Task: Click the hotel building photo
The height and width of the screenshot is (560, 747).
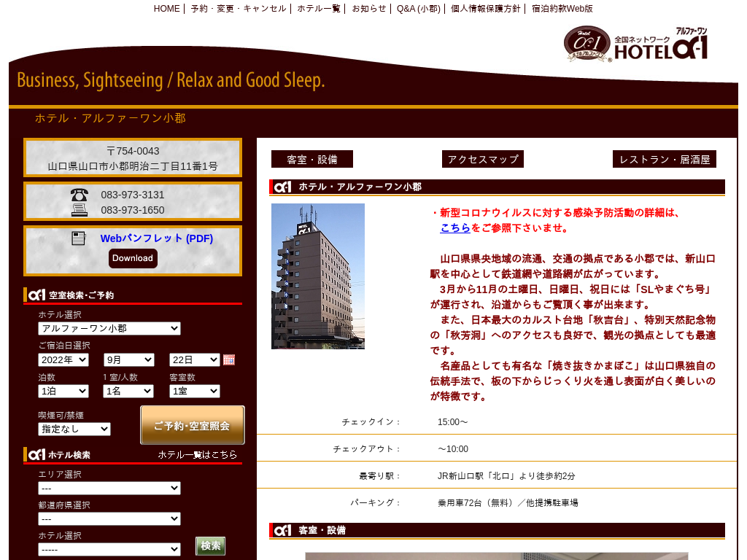Action: click(318, 276)
